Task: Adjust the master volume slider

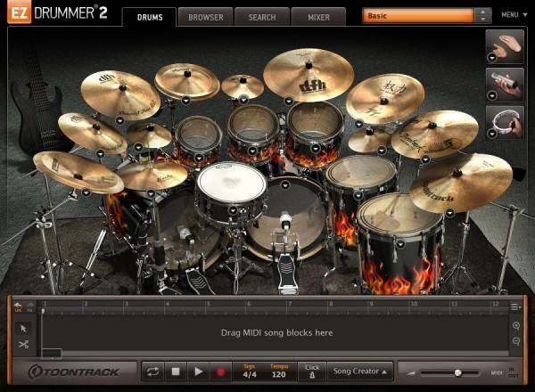Action: click(x=457, y=372)
